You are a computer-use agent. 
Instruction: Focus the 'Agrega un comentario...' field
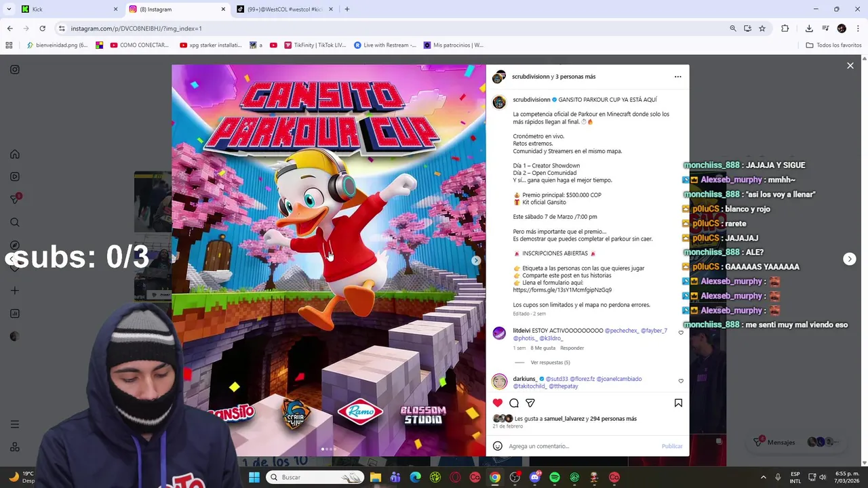point(582,446)
